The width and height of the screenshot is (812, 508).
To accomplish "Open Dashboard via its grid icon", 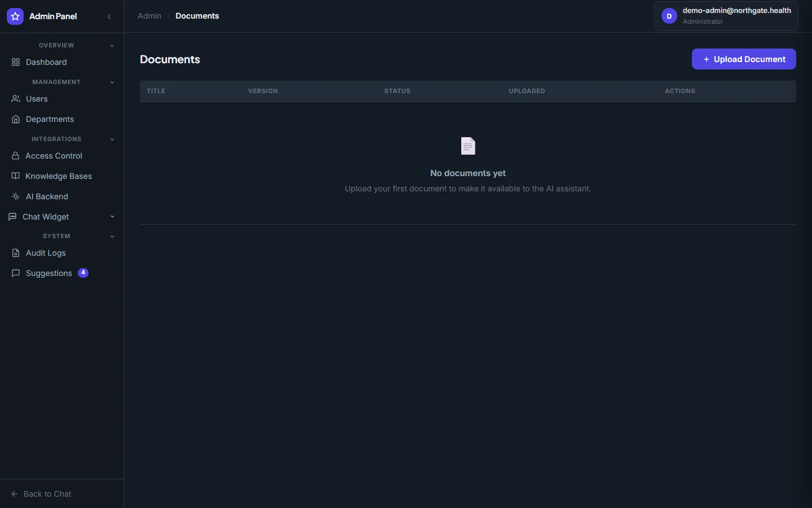I will 16,62.
